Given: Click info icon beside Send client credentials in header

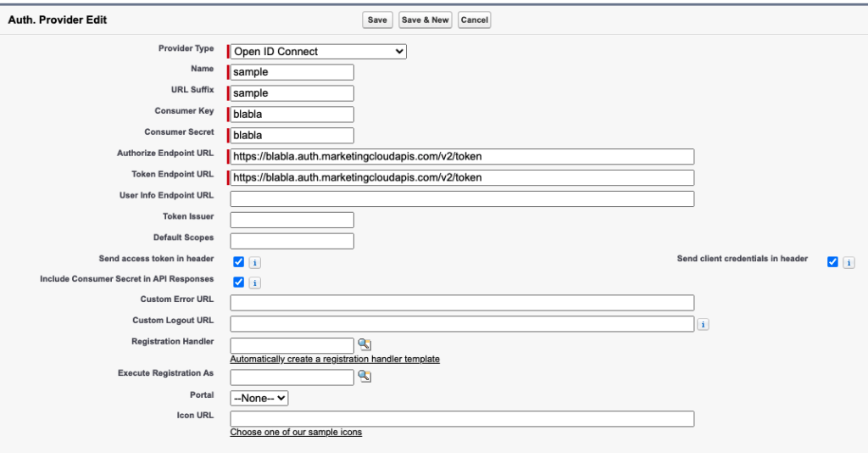Looking at the screenshot, I should click(x=849, y=263).
